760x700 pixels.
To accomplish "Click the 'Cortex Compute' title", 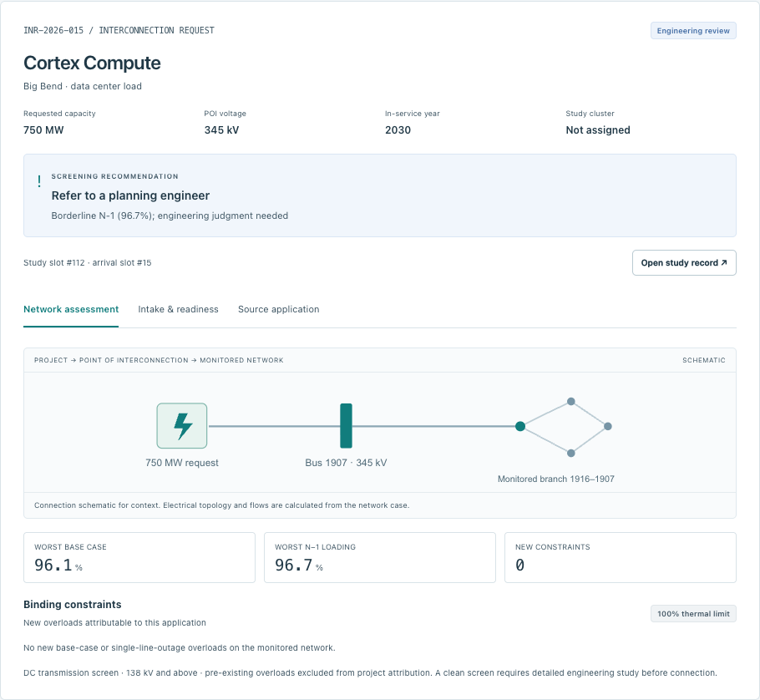I will click(92, 63).
